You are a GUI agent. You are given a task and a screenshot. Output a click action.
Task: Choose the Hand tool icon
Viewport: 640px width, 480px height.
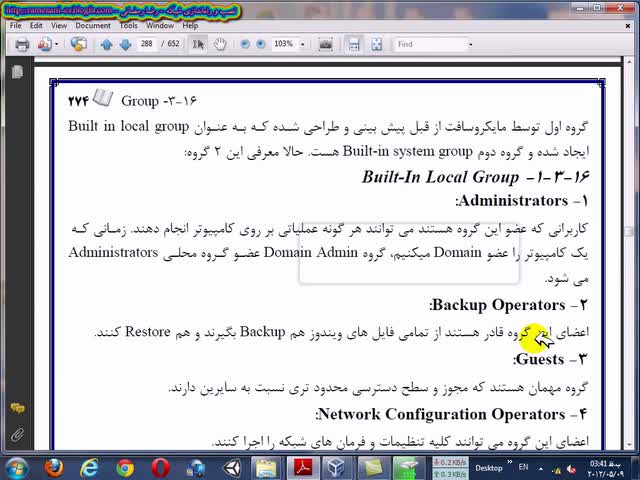(x=220, y=44)
